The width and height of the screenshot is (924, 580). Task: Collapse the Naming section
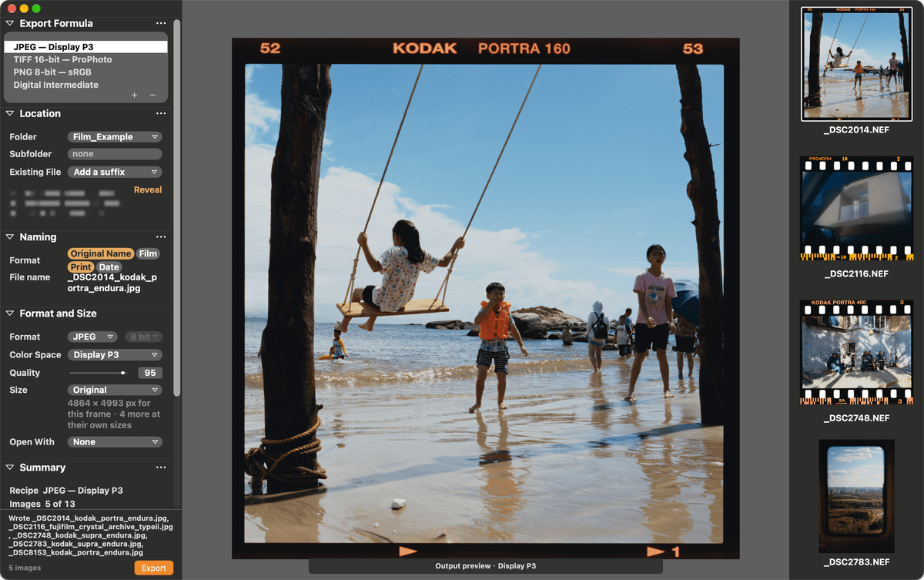pos(10,237)
